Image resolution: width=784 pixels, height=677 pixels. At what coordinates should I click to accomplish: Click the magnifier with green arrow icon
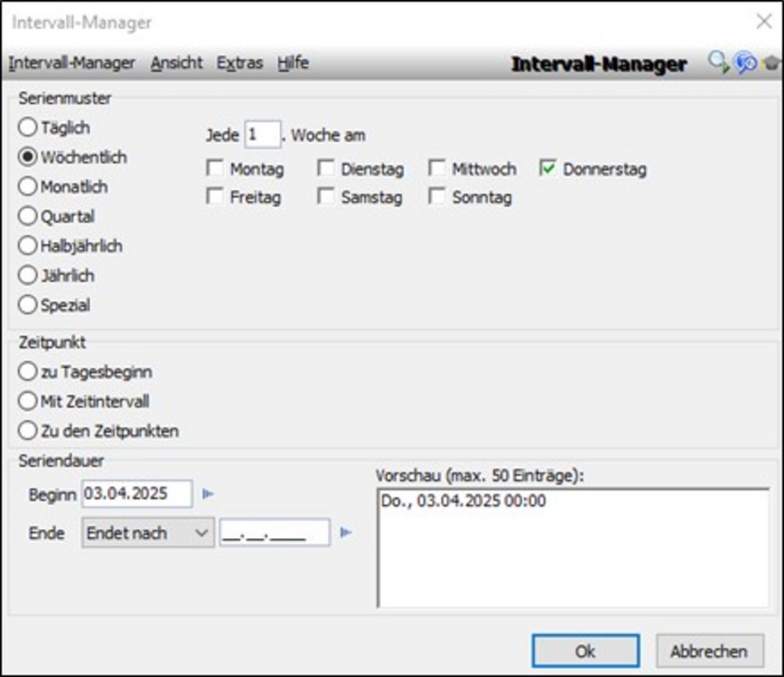coord(718,63)
